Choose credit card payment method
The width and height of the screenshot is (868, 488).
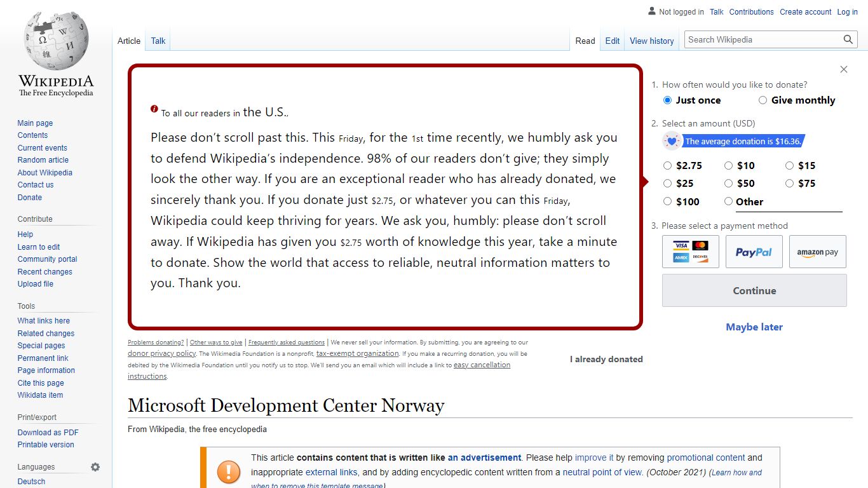pyautogui.click(x=691, y=252)
